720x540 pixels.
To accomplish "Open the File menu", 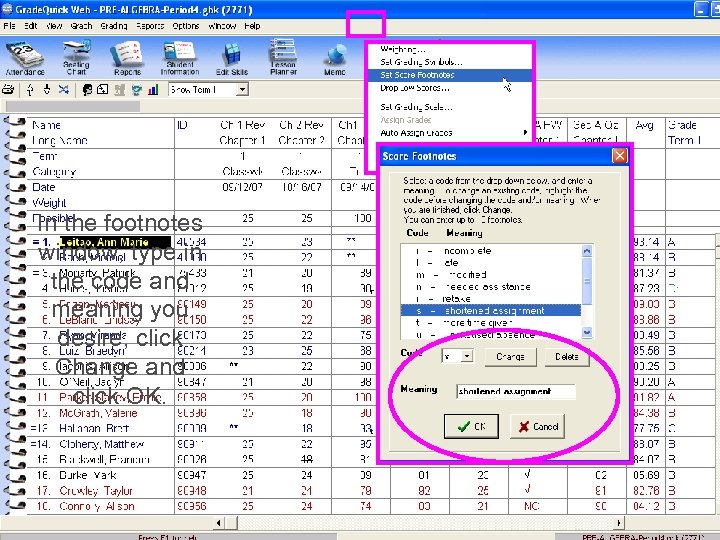I will 9,26.
